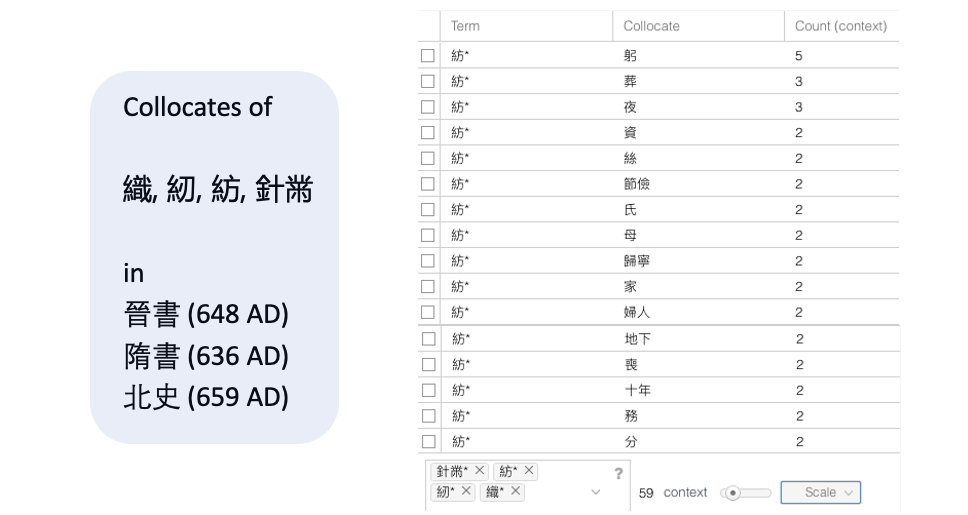Sort by the Collocate column header
Screen dimensions: 968x515
(x=651, y=26)
